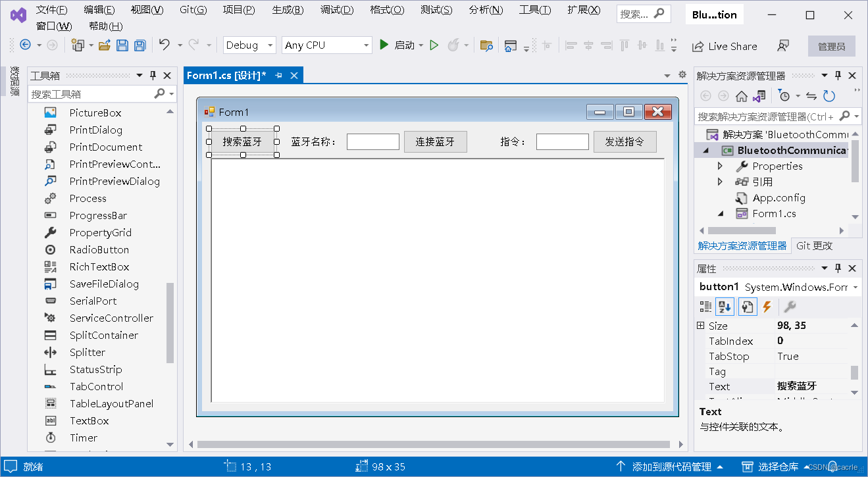The image size is (868, 477).
Task: Toggle alphabetical sort in properties panel
Action: [725, 307]
